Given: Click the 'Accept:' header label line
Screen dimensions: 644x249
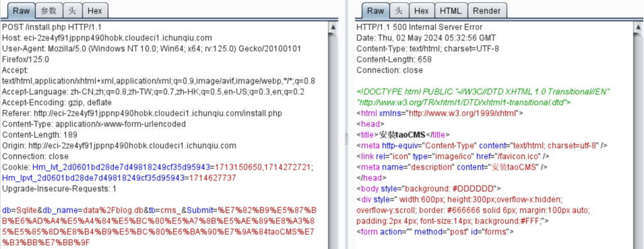Looking at the screenshot, I should (15, 70).
